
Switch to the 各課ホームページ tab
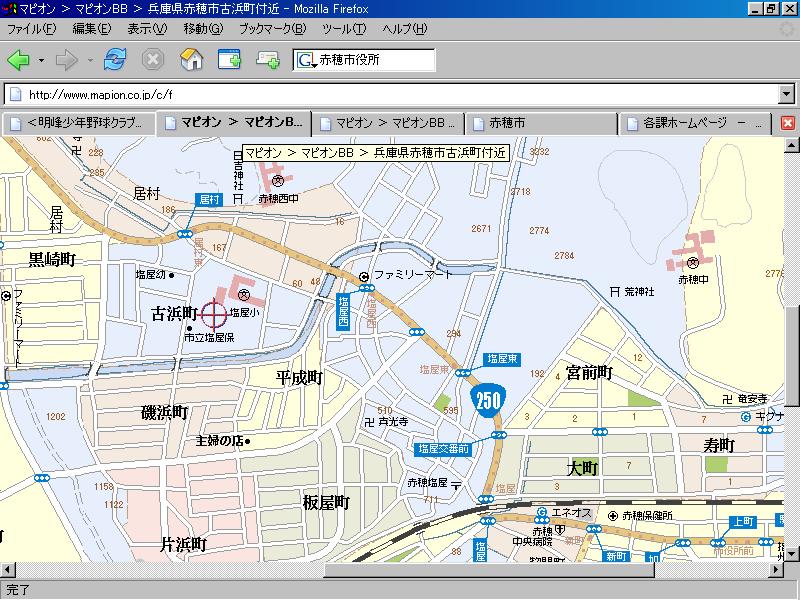(695, 123)
